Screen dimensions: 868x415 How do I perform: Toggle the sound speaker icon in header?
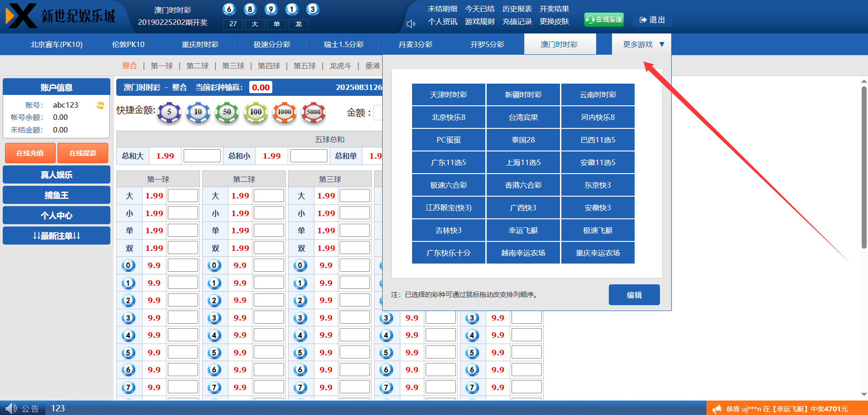click(x=411, y=24)
